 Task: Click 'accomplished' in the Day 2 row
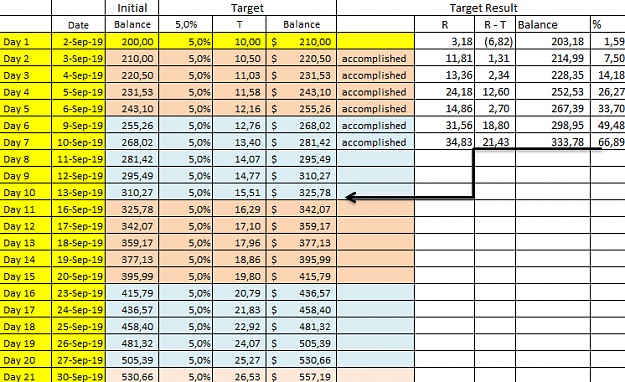pos(375,58)
